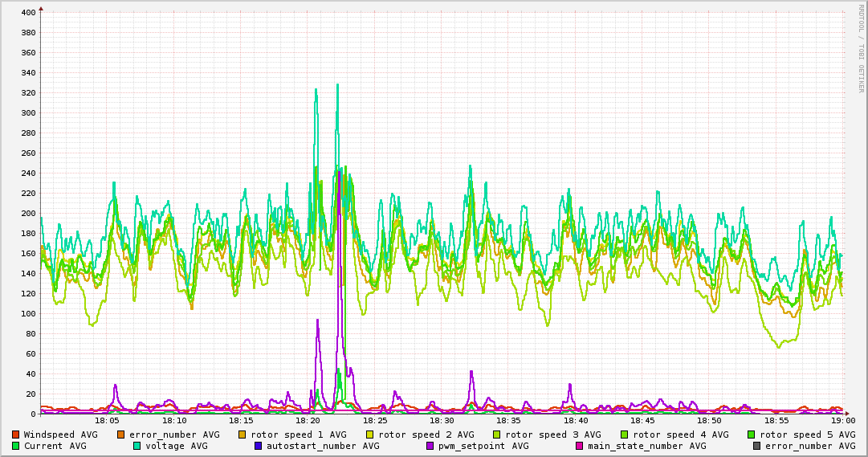Click the 18:20 time axis label
This screenshot has height=457, width=868.
tap(308, 421)
